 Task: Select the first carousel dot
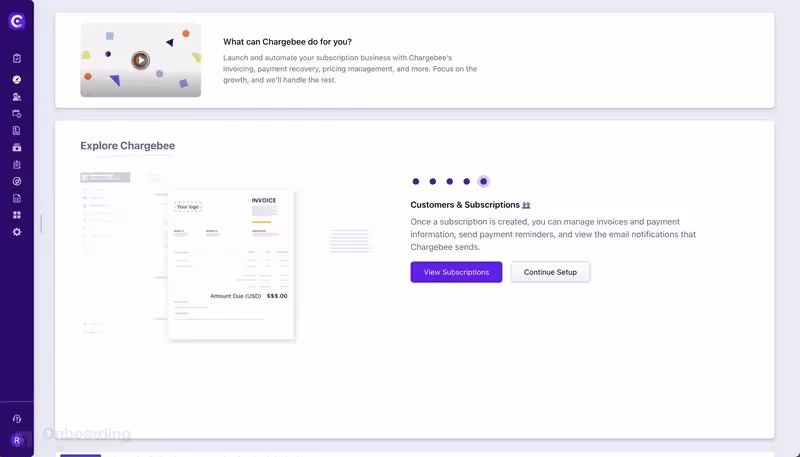pyautogui.click(x=416, y=182)
